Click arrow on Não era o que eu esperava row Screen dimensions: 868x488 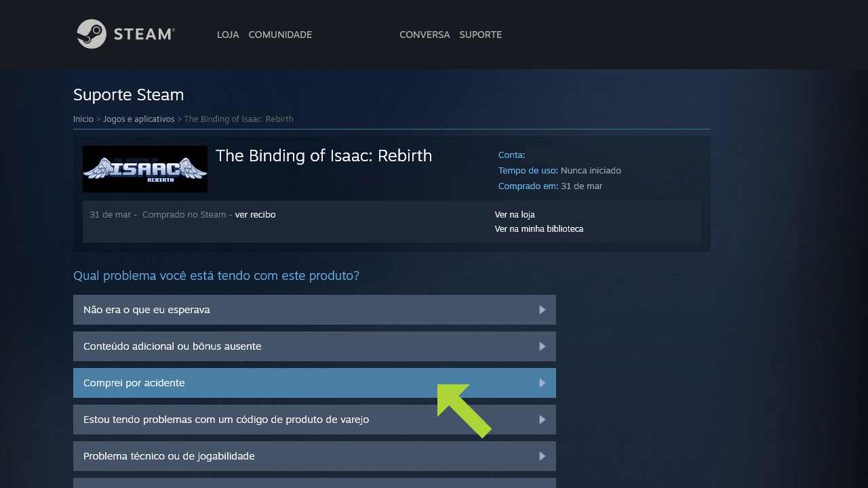point(542,310)
